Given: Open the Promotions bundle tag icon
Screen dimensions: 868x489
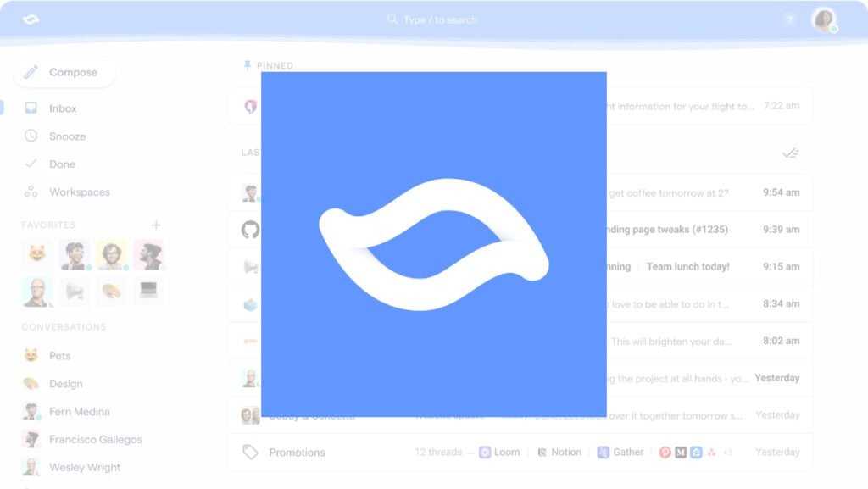Looking at the screenshot, I should 250,453.
